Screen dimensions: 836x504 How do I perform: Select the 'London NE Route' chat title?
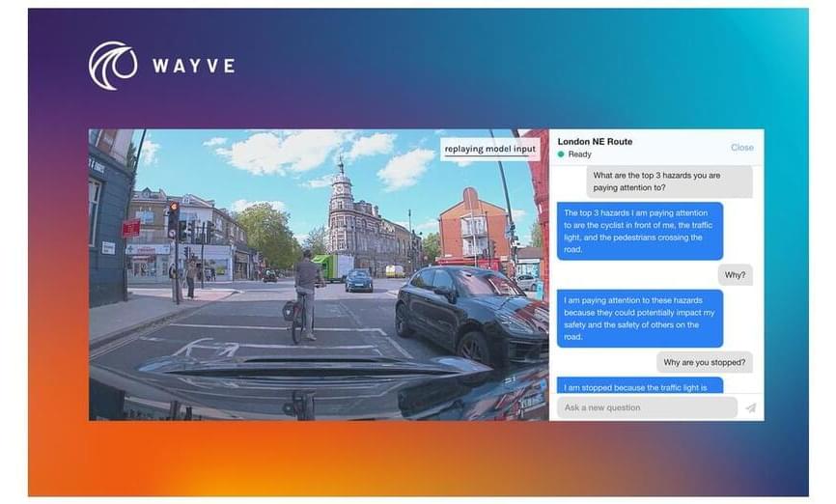(x=595, y=142)
